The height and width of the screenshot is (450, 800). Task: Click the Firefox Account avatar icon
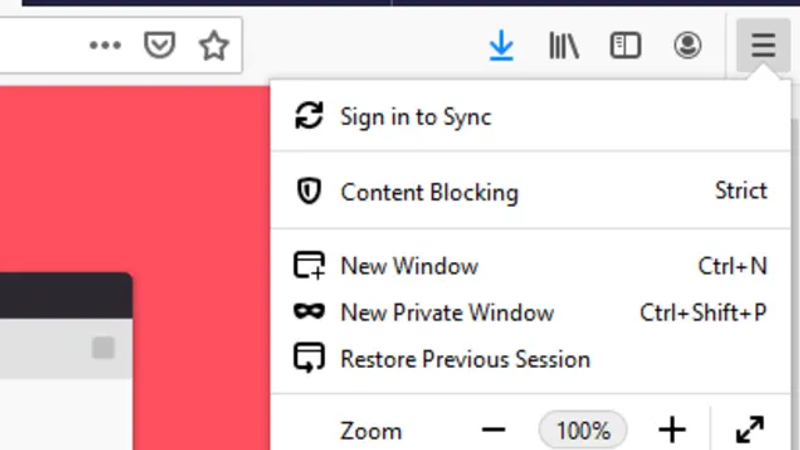coord(687,46)
